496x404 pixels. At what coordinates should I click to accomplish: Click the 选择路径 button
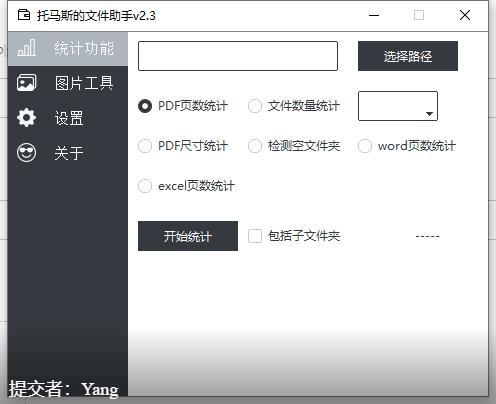coord(408,56)
